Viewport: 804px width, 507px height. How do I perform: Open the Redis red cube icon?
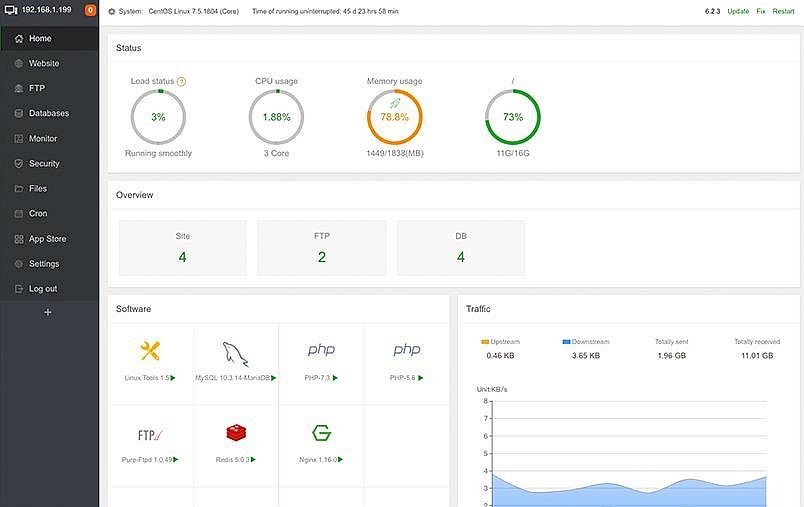236,433
